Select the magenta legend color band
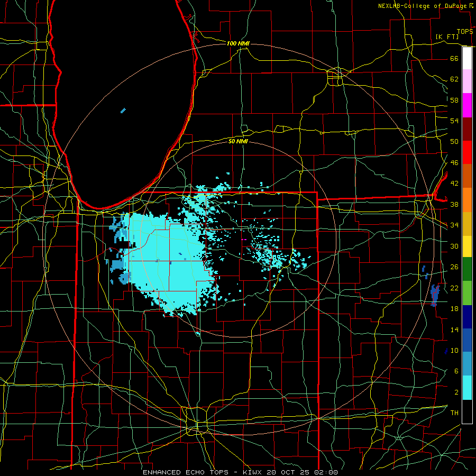Screen dimensions: 476x476 (467, 105)
